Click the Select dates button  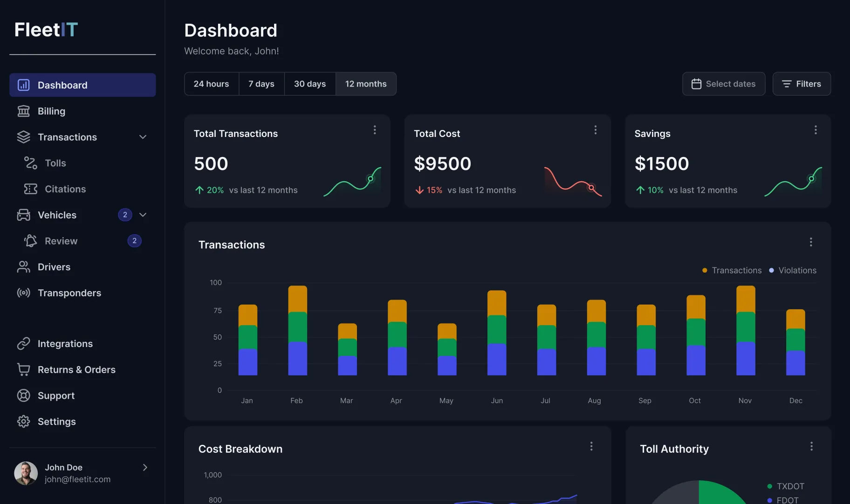click(723, 84)
